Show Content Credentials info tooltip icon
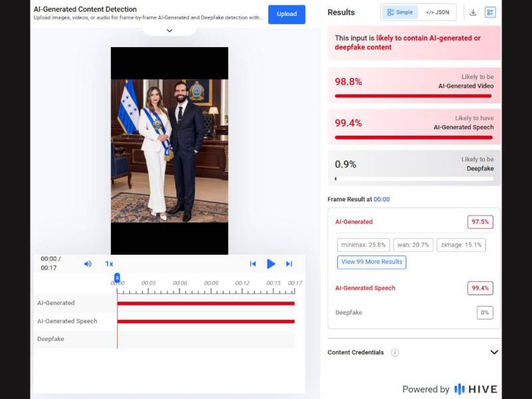The width and height of the screenshot is (532, 399). click(394, 352)
